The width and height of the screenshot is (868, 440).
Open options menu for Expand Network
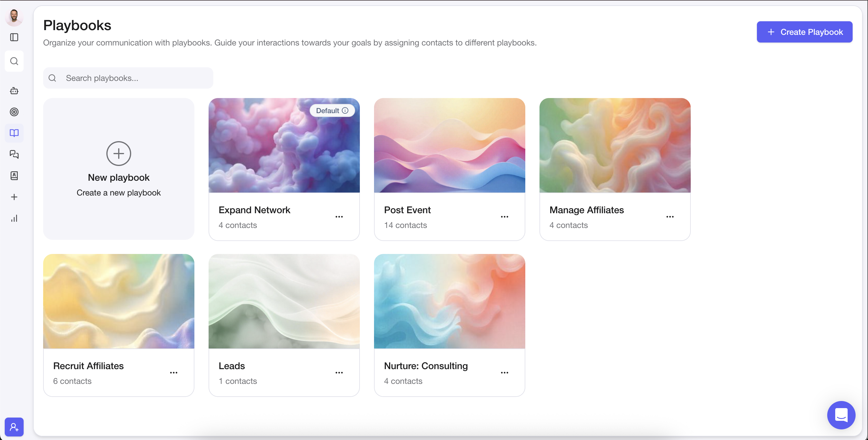[x=339, y=217]
